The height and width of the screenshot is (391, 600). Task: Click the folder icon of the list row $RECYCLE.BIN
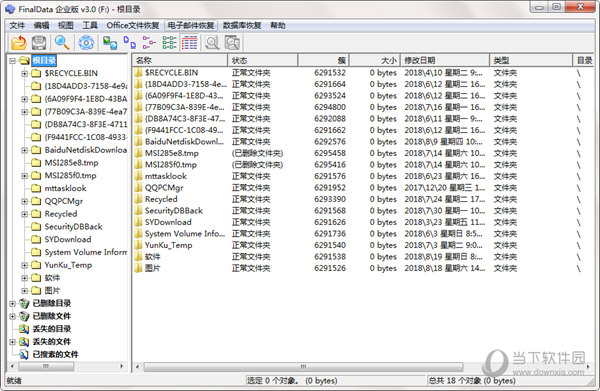pyautogui.click(x=138, y=73)
